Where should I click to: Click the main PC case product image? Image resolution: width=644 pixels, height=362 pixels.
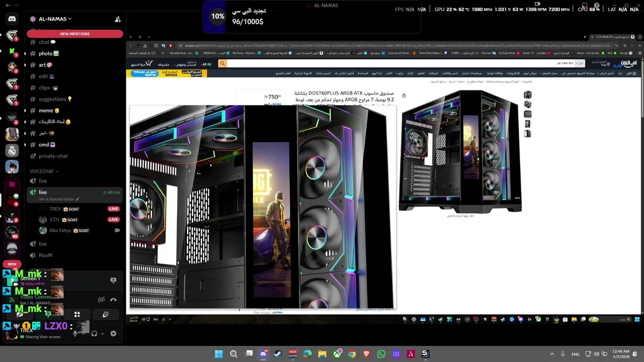coord(460,152)
